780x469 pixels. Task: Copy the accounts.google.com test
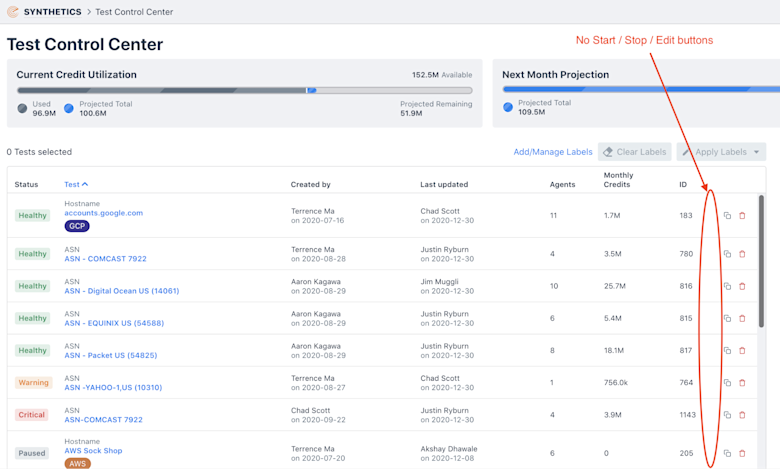click(727, 215)
